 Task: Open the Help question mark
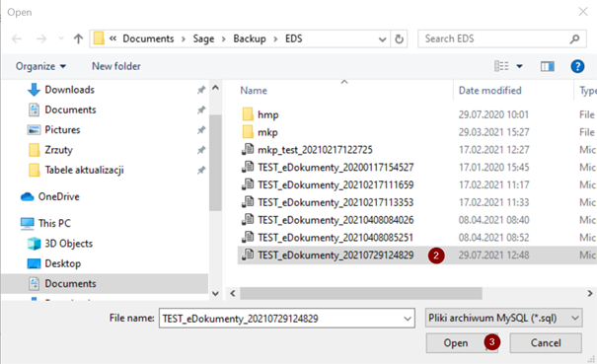point(577,66)
